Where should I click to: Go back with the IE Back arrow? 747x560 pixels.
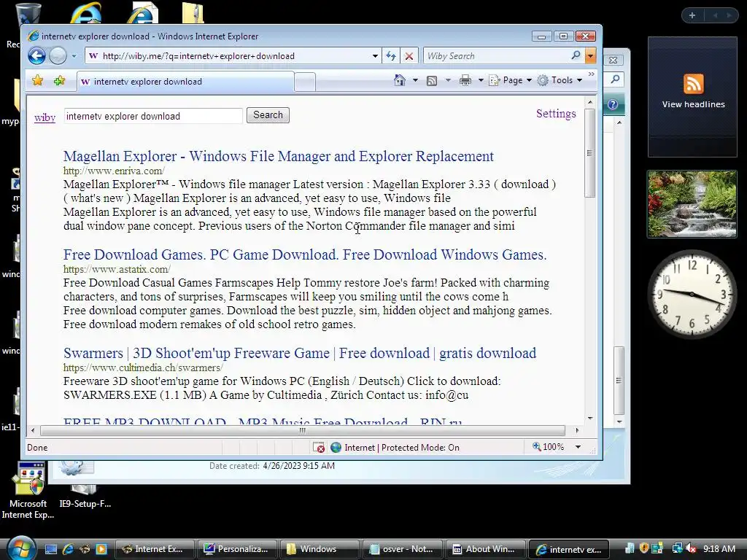[36, 55]
